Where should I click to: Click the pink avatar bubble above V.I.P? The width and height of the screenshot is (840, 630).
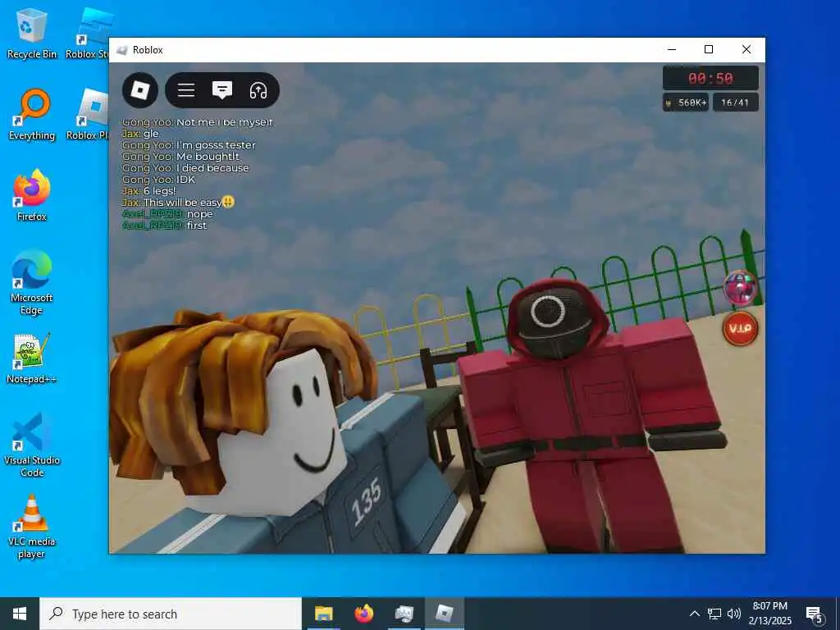pyautogui.click(x=741, y=287)
